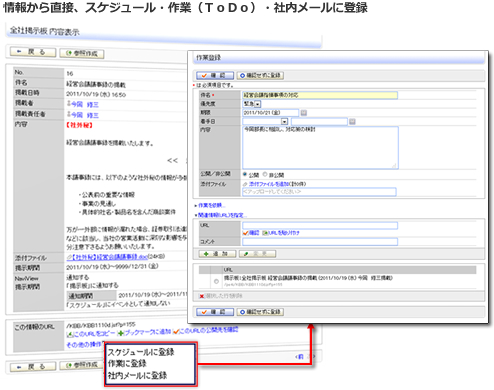Viewport: 494px width, 390px height.
Task: Choose スケジュールに登録 from popup menu
Action: [141, 352]
